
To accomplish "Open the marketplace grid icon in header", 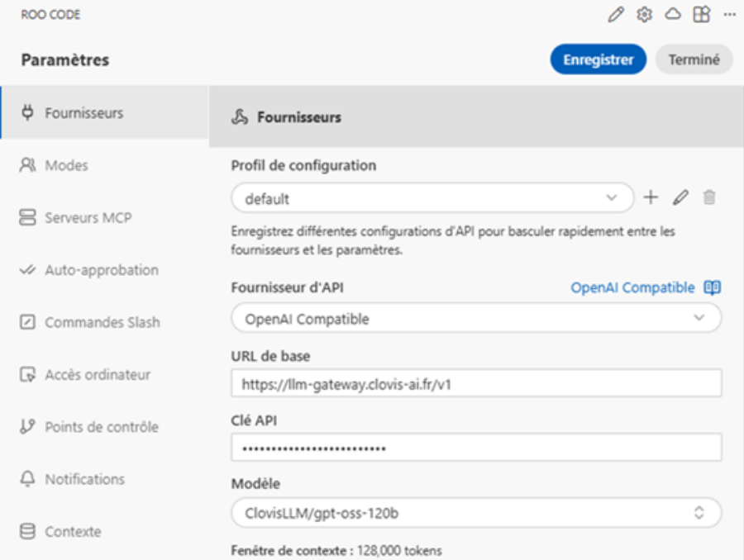I will [x=701, y=15].
